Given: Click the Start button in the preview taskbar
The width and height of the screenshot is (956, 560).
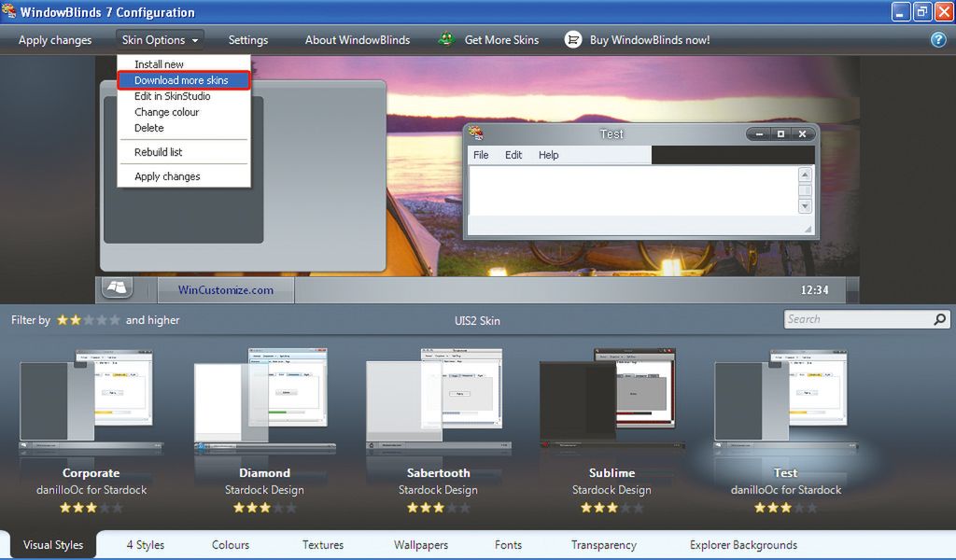Looking at the screenshot, I should 117,287.
